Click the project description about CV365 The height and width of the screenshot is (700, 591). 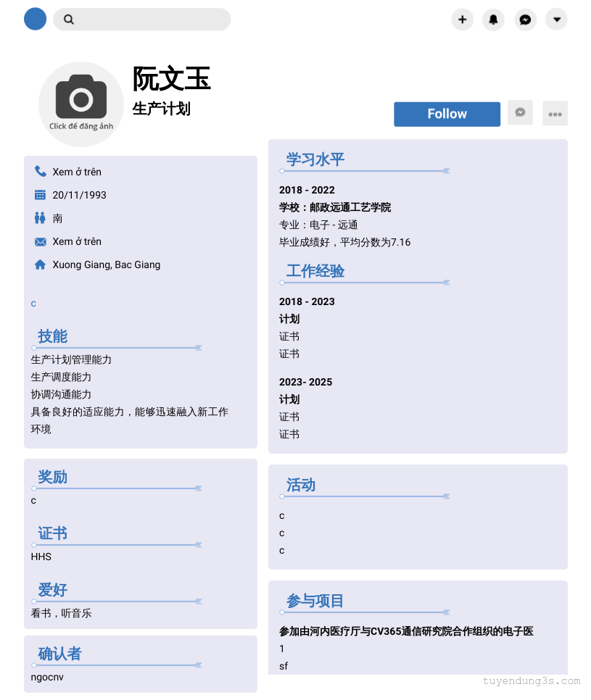click(406, 631)
